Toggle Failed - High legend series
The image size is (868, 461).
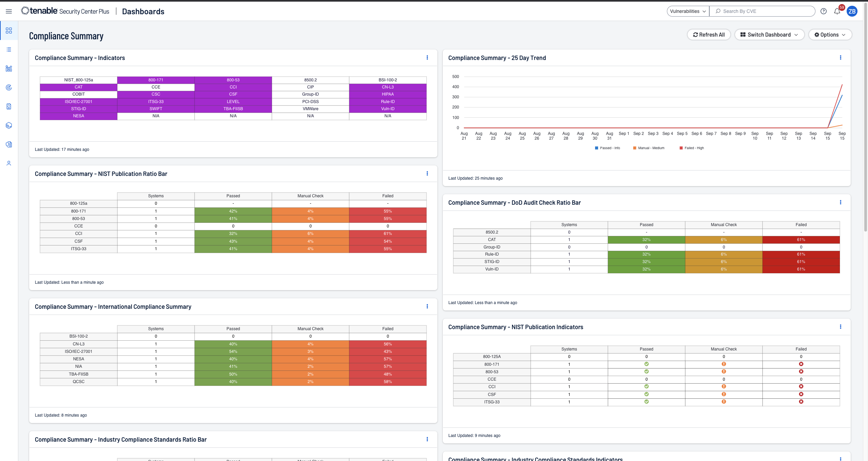click(692, 148)
